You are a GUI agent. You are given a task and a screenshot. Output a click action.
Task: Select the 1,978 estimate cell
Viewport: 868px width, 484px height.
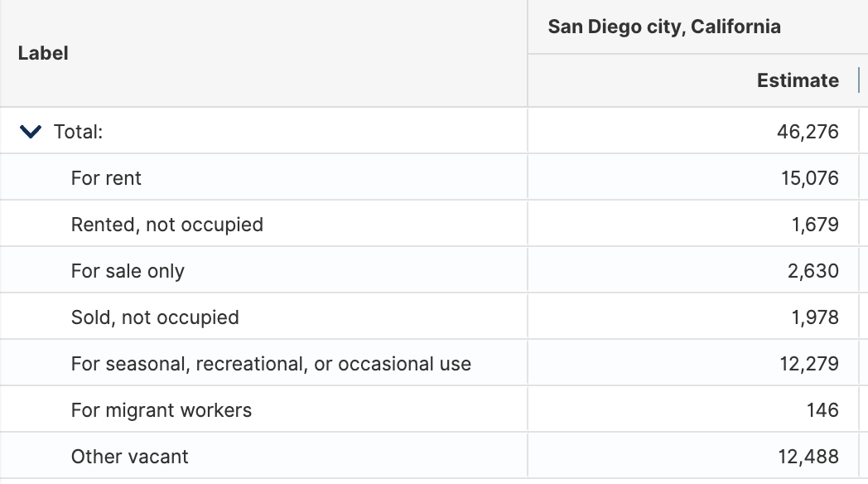point(815,317)
